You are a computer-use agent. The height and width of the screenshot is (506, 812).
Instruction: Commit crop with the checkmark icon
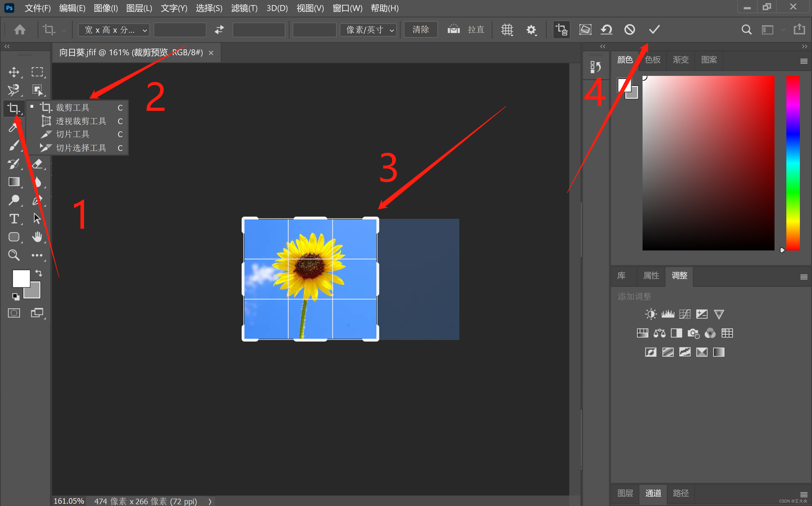(x=654, y=30)
